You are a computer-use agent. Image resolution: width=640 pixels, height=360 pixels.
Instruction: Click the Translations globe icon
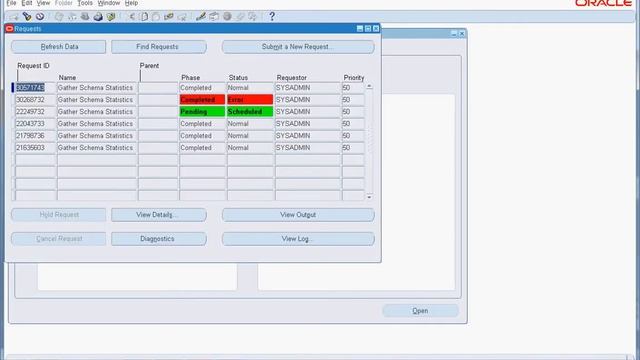(x=227, y=17)
